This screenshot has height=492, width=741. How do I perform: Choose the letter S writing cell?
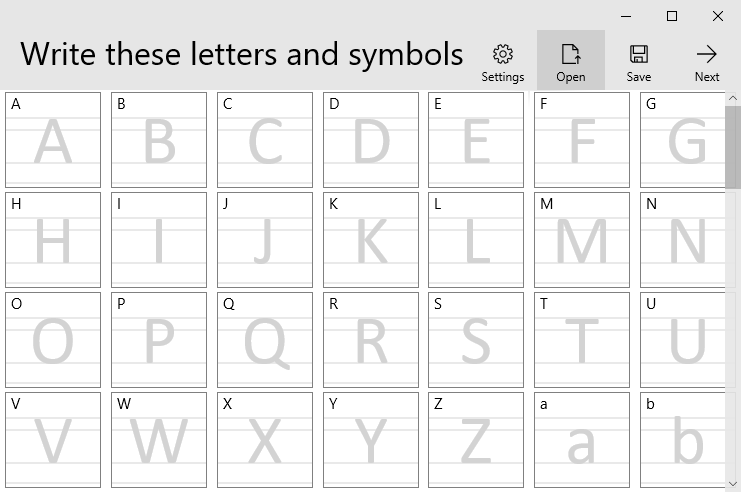476,340
